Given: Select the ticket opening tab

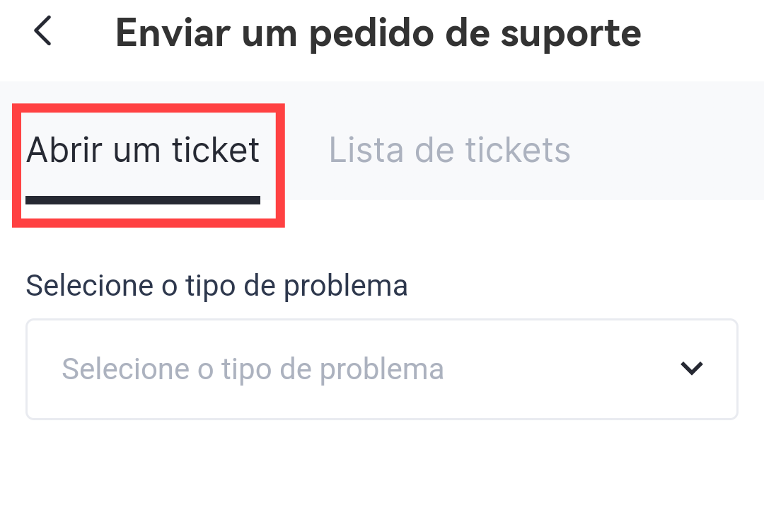Looking at the screenshot, I should coord(143,151).
